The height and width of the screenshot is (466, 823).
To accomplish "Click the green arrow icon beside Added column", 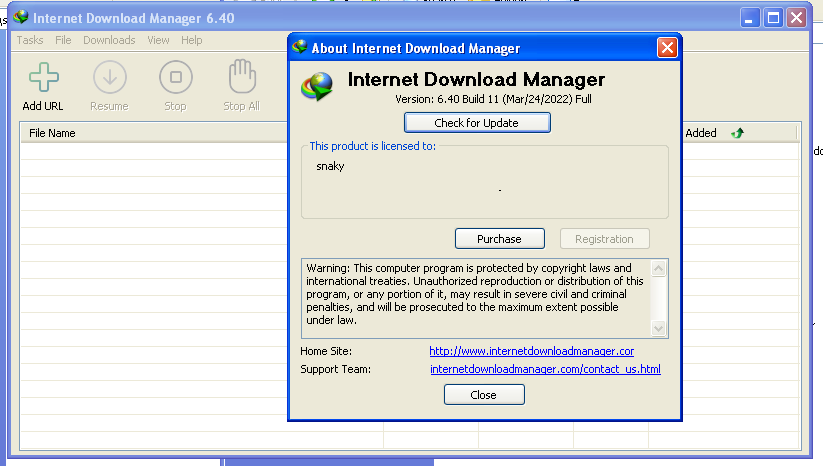I will (x=737, y=133).
